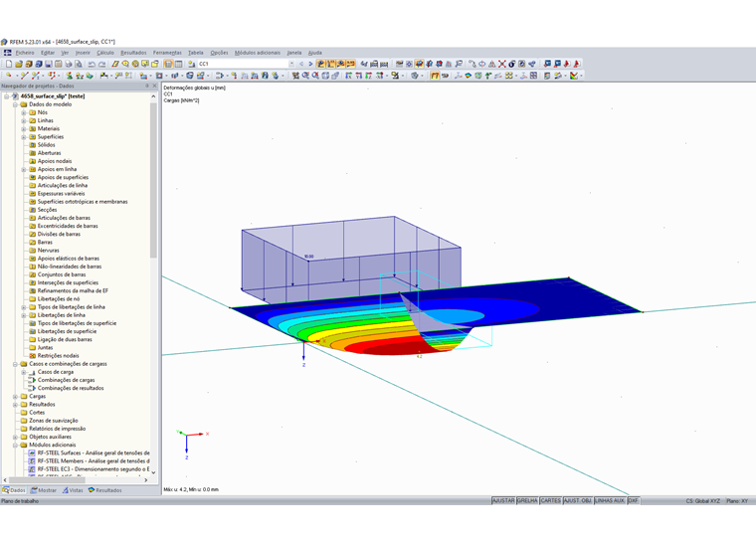756x542 pixels.
Task: Click the Redo arrow icon
Action: tap(102, 64)
